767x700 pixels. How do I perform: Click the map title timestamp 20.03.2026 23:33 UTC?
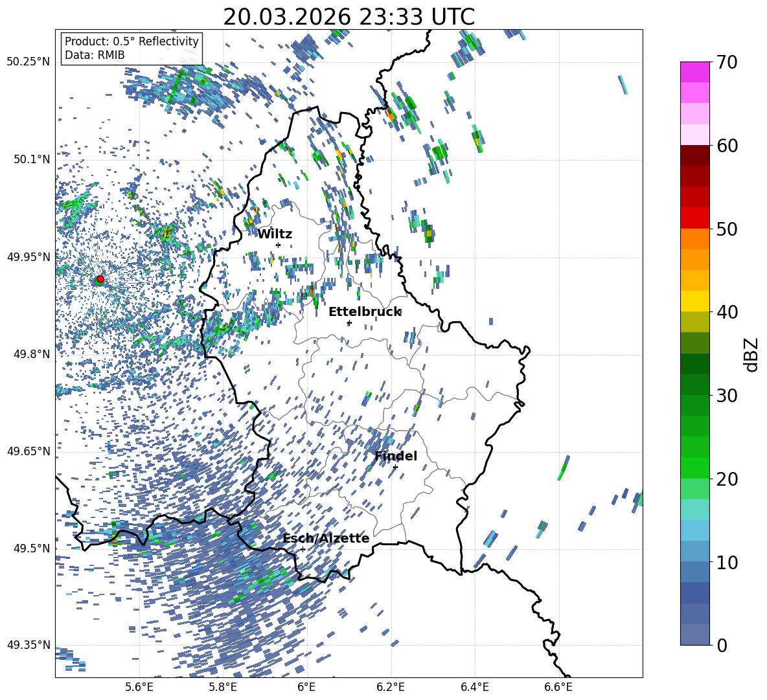coord(349,17)
